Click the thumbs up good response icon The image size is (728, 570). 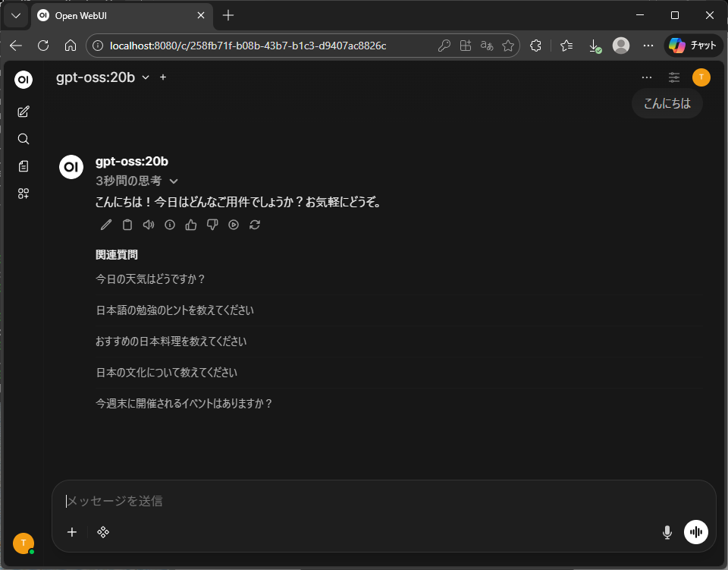[191, 225]
